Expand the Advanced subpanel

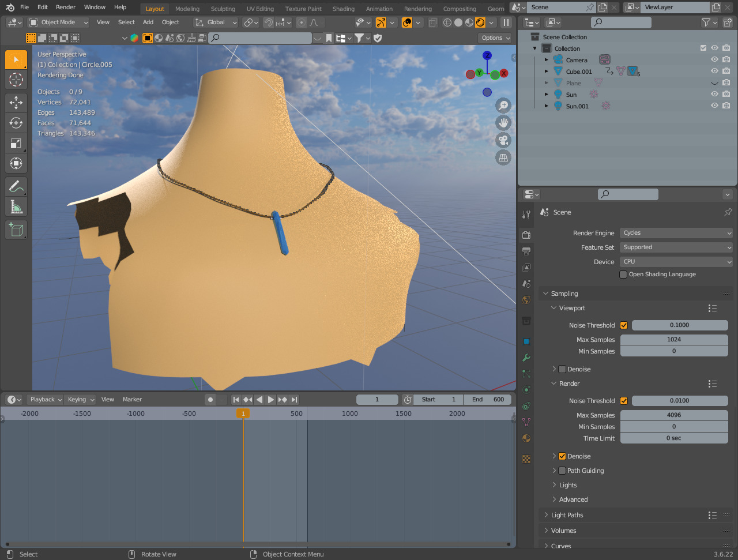573,499
